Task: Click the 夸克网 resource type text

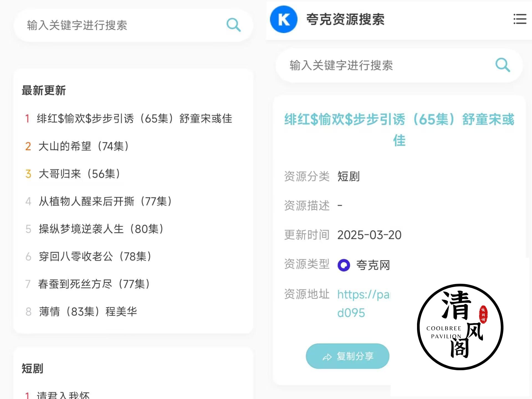Action: pos(373,265)
